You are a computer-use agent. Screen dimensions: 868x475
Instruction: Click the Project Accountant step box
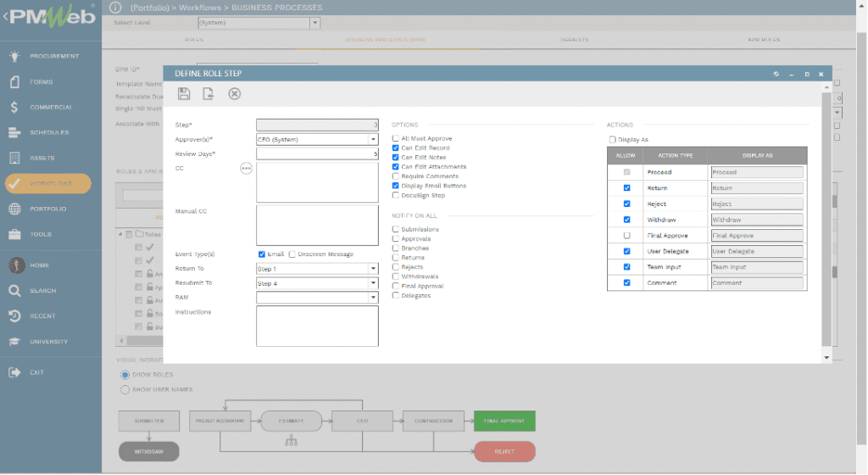pyautogui.click(x=220, y=421)
